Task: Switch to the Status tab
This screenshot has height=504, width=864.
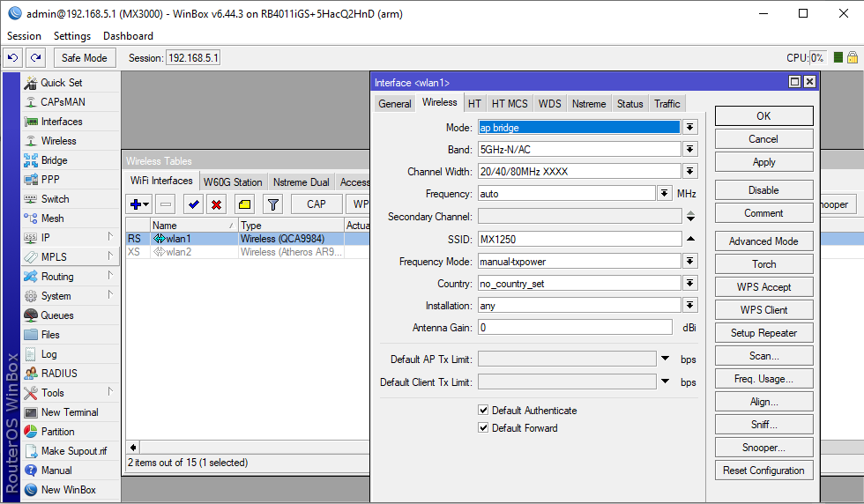Action: coord(629,104)
